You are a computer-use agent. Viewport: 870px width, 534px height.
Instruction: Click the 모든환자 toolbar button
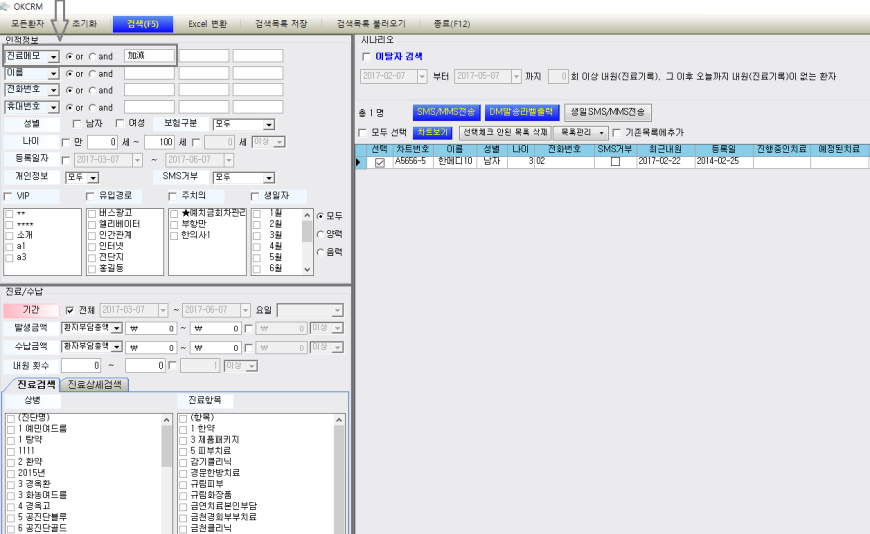[x=28, y=24]
